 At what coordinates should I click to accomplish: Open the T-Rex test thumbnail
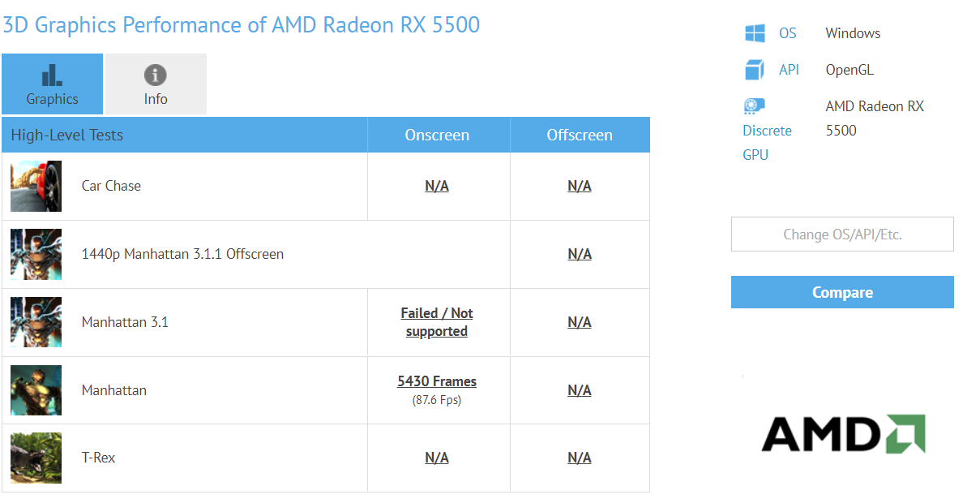pos(36,458)
